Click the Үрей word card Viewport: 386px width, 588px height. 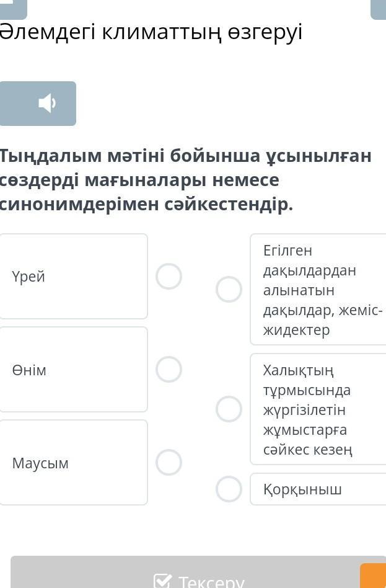[x=72, y=277]
